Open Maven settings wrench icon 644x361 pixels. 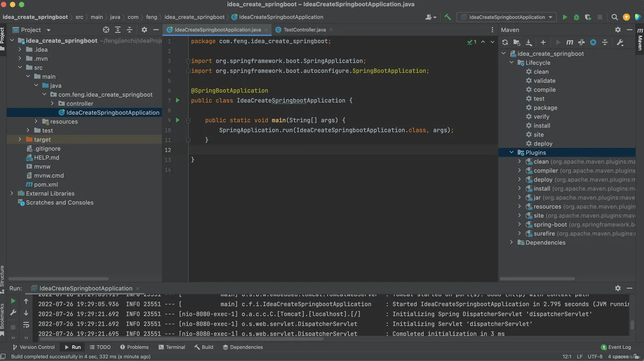coord(620,42)
